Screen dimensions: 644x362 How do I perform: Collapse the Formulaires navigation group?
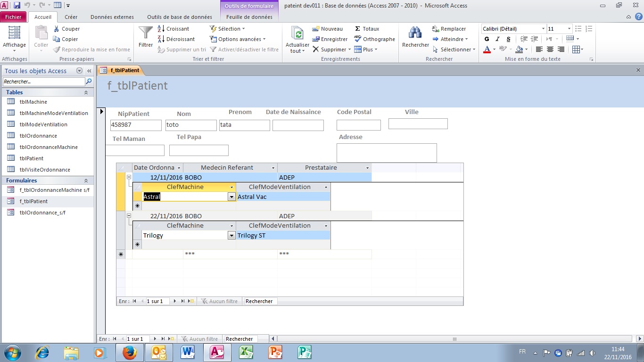[x=86, y=181]
